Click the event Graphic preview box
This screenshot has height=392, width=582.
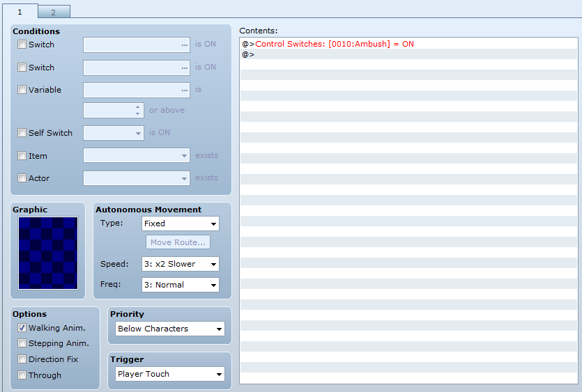point(48,253)
